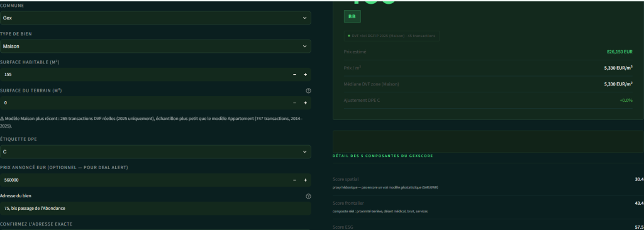Click Médiane DVF zone (Maison) label

click(371, 84)
